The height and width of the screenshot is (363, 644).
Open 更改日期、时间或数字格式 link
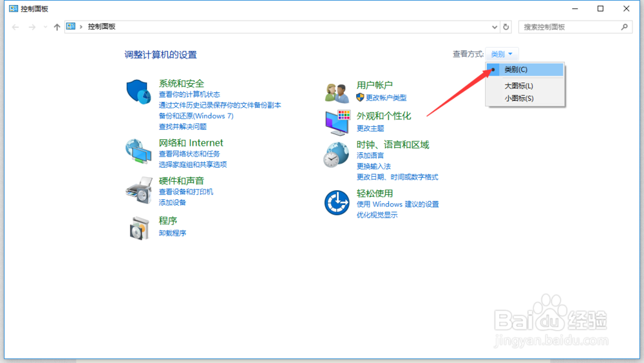coord(397,177)
